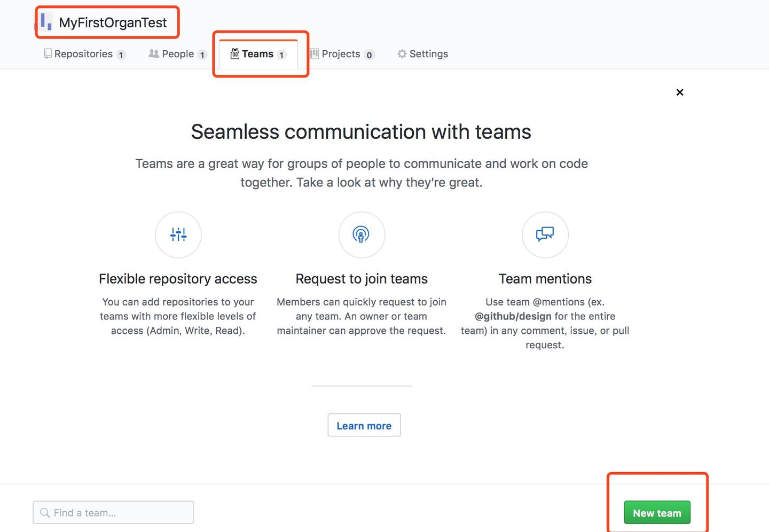Click the sliders icon above Flexible repository access

click(x=178, y=234)
